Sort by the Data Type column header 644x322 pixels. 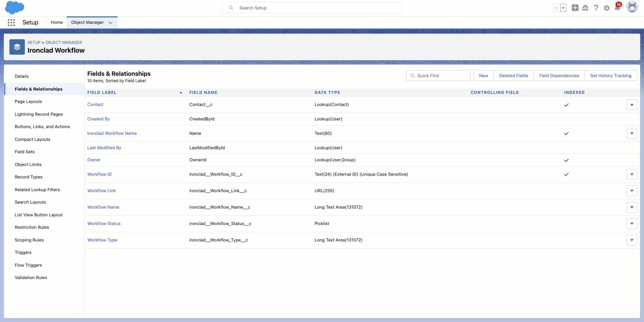[x=327, y=93]
